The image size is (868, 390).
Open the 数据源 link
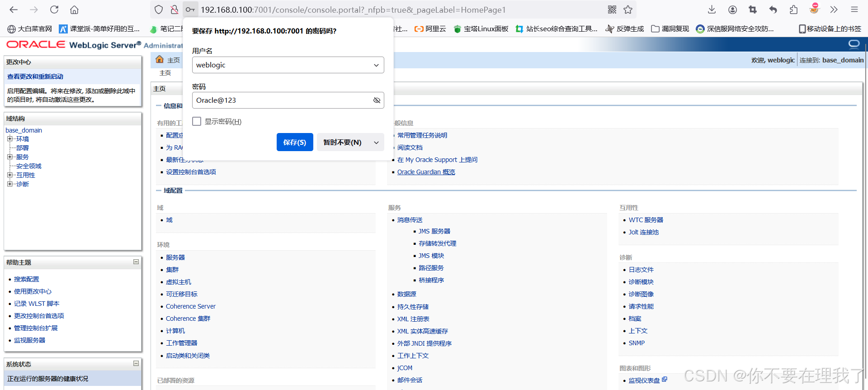point(406,294)
